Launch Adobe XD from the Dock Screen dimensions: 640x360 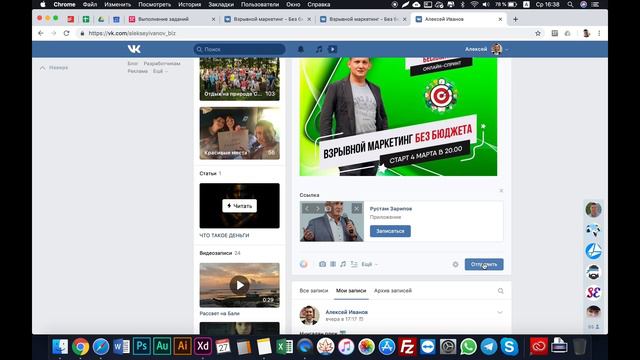coord(203,346)
